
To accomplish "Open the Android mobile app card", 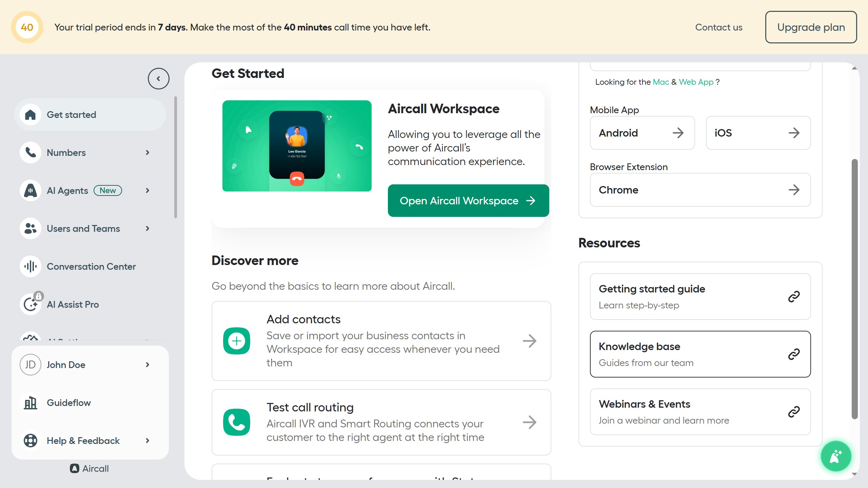I will [x=642, y=133].
